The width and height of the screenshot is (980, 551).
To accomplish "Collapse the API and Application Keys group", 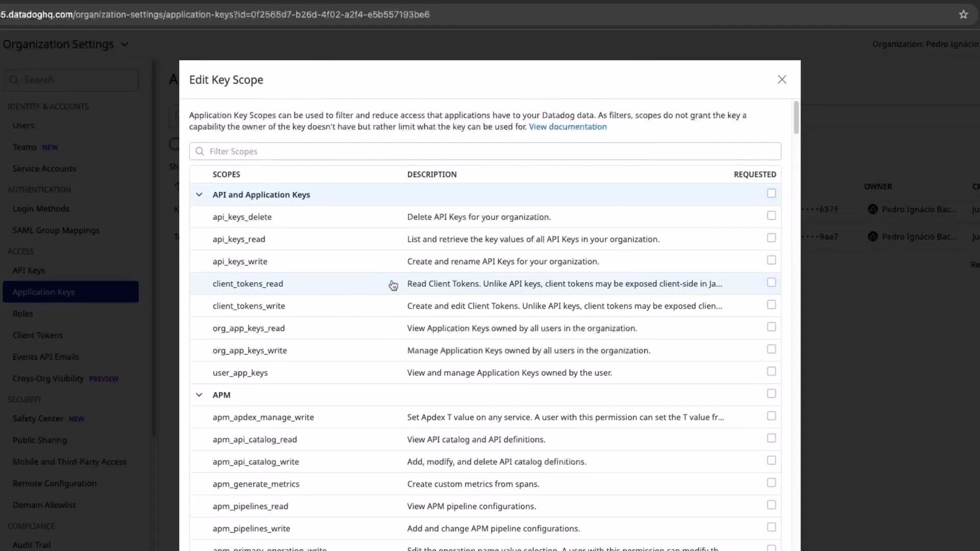I will (x=199, y=195).
